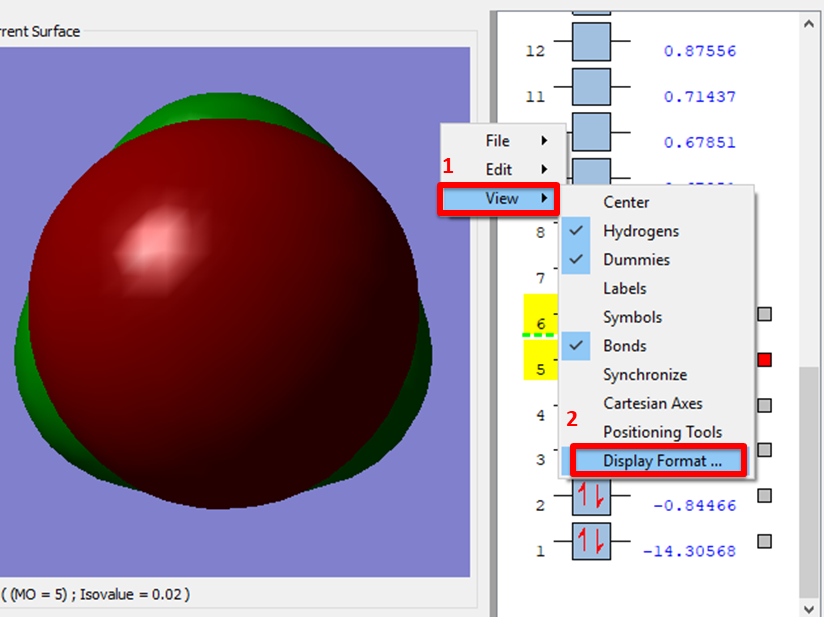Click the Labels menu option
The width and height of the screenshot is (824, 625).
pyautogui.click(x=624, y=289)
